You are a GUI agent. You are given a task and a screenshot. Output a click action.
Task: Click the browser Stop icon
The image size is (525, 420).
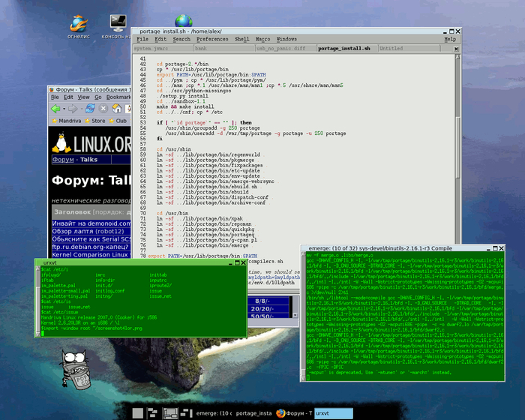(103, 109)
